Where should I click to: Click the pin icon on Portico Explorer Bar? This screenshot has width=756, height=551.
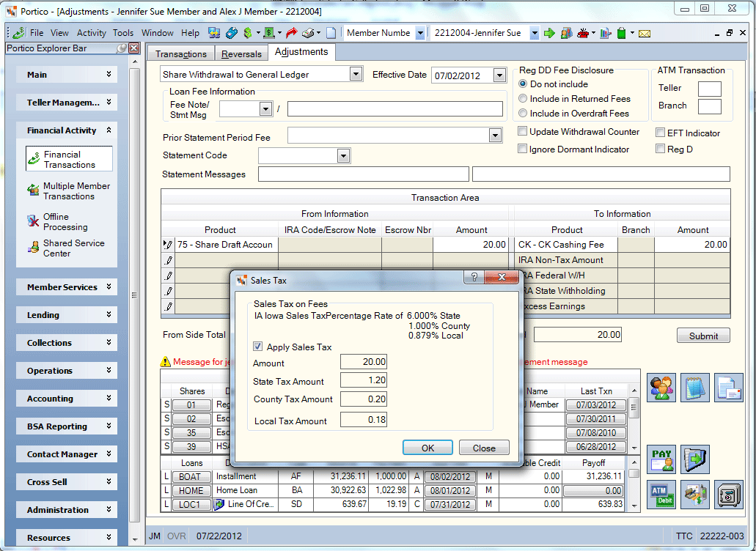[122, 48]
